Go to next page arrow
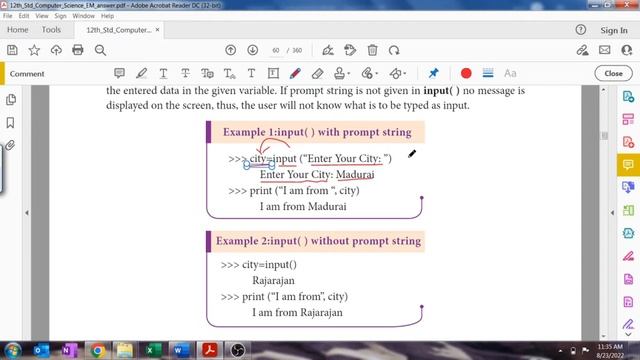The height and width of the screenshot is (360, 640). (253, 50)
